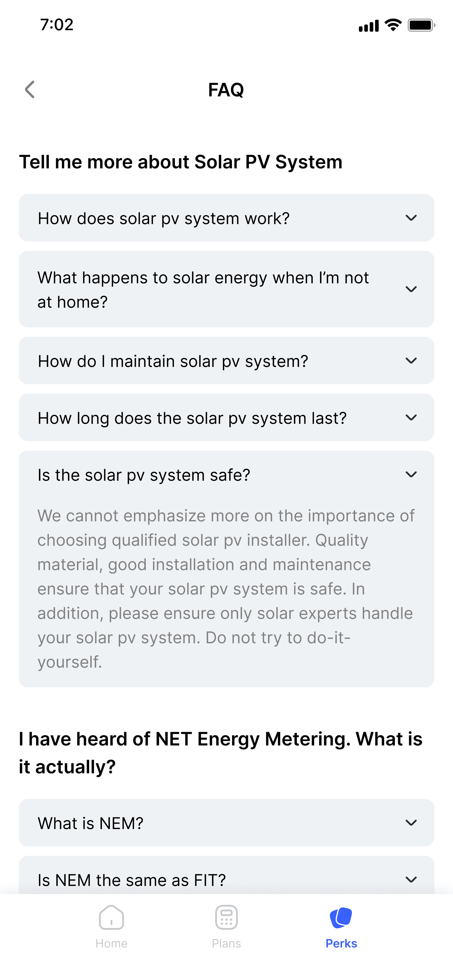Expand the 'What is NEM?' chevron
The height and width of the screenshot is (980, 453).
point(411,823)
